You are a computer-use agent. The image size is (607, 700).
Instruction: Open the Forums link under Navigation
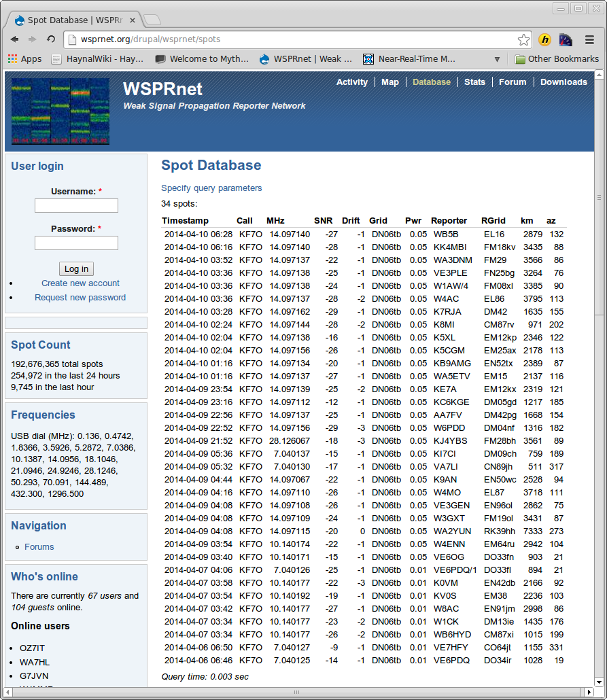pyautogui.click(x=39, y=547)
